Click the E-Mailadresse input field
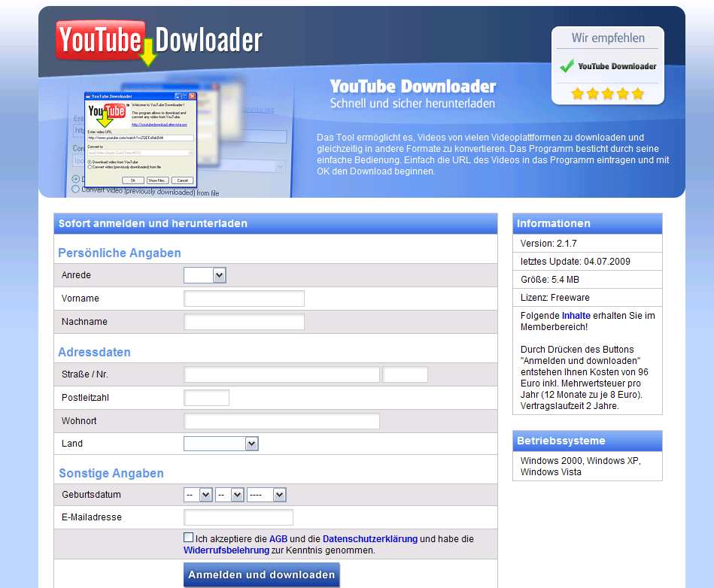The height and width of the screenshot is (588, 714). click(x=239, y=517)
